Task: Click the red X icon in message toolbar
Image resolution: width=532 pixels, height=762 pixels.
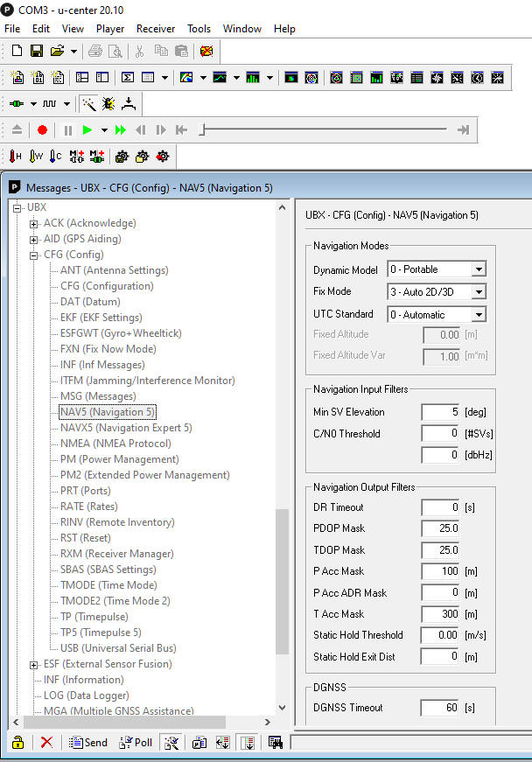Action: pyautogui.click(x=46, y=742)
